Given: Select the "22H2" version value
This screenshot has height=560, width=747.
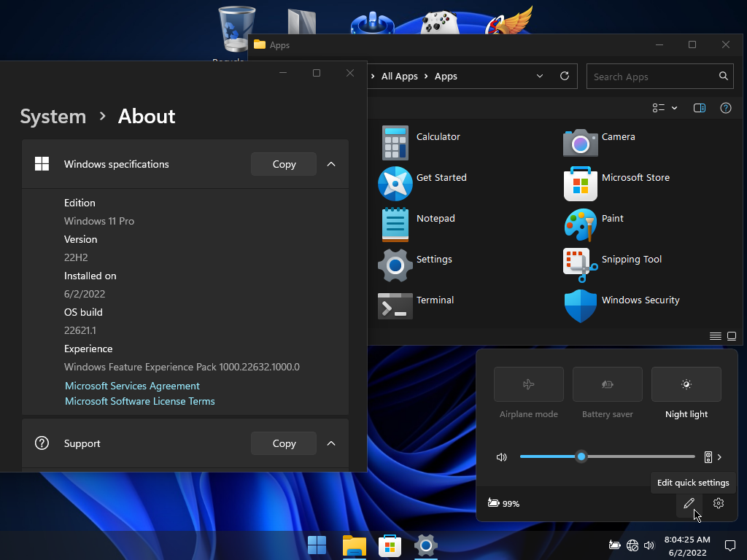Looking at the screenshot, I should [x=76, y=257].
